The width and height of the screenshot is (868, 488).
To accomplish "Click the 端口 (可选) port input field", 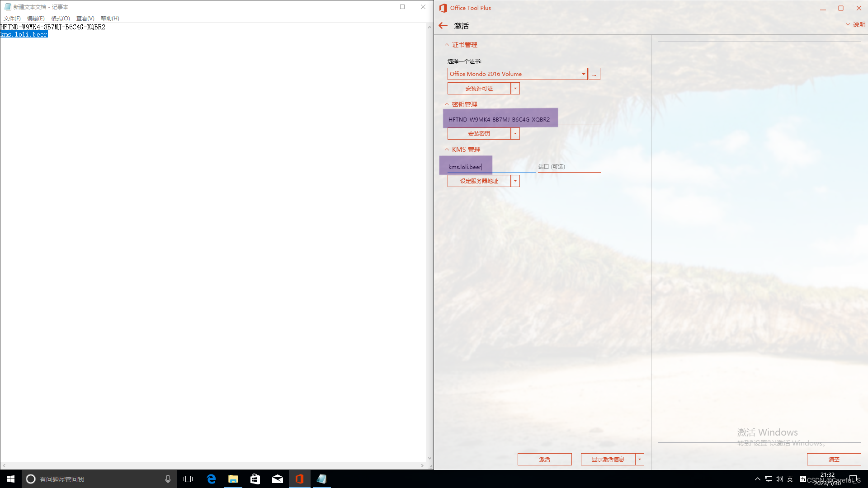I will [x=569, y=167].
